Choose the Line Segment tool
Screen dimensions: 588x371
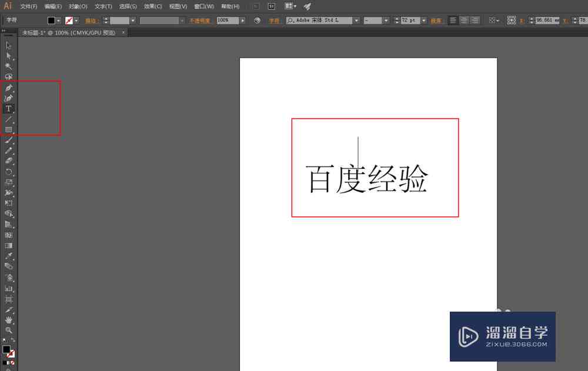coord(8,119)
